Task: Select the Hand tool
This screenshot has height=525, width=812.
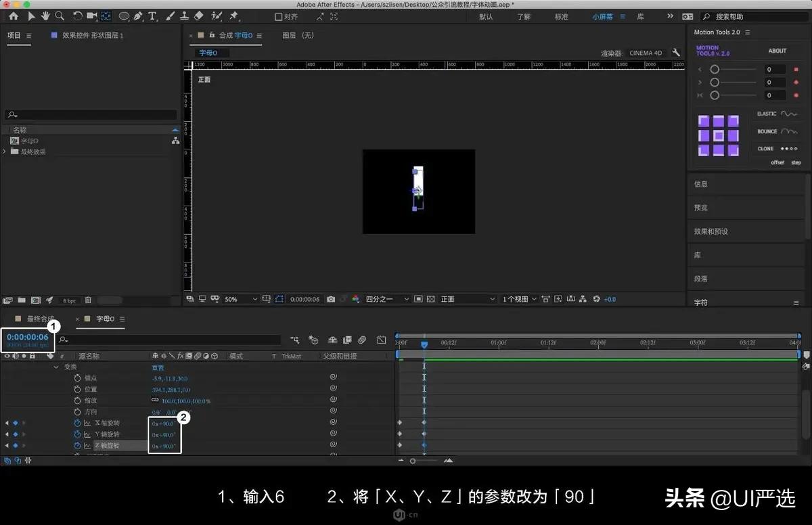Action: pos(45,16)
